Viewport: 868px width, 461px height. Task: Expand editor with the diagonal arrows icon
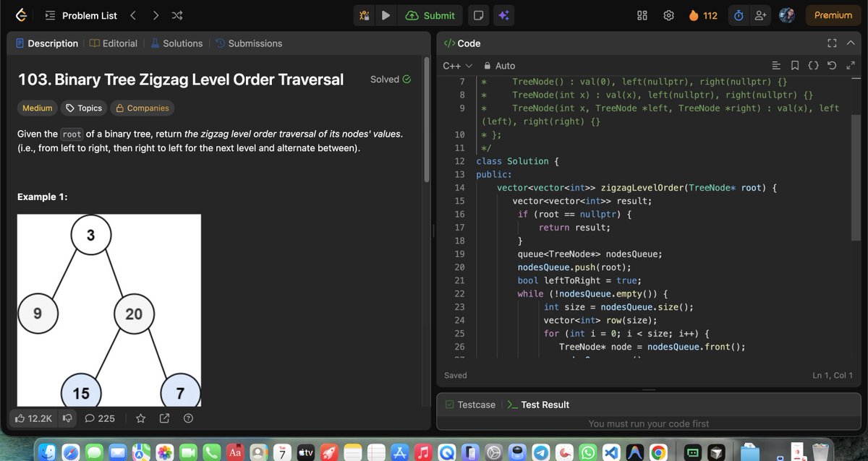[x=851, y=66]
